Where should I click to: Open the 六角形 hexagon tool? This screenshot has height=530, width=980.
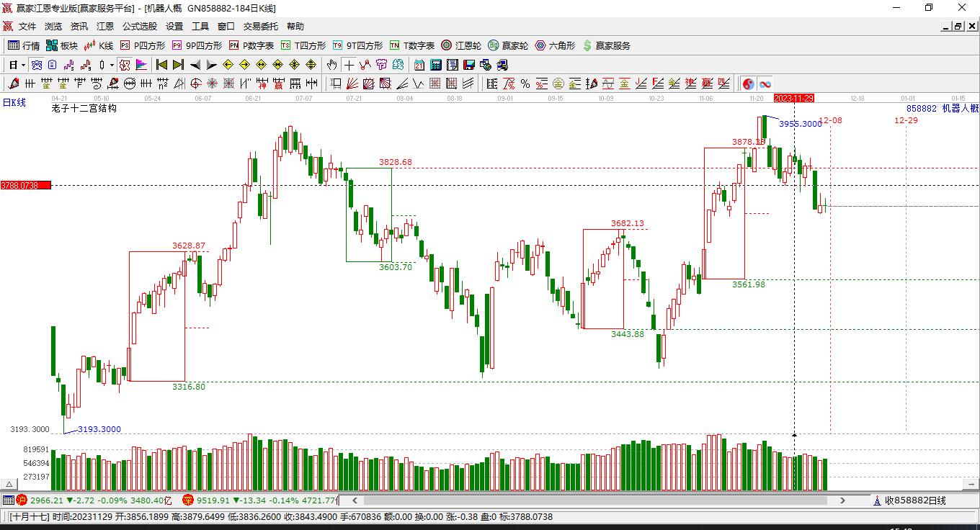tap(555, 45)
